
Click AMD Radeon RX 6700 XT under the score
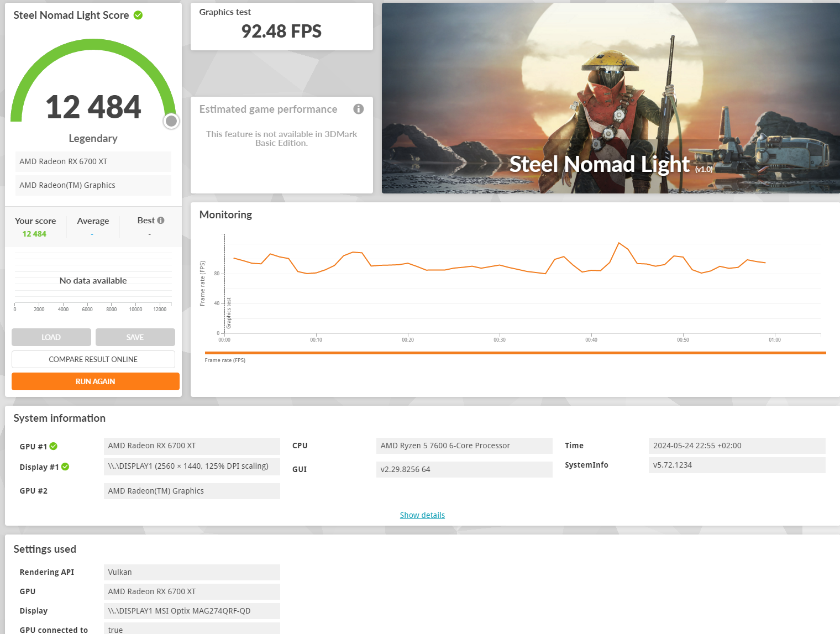click(x=93, y=161)
